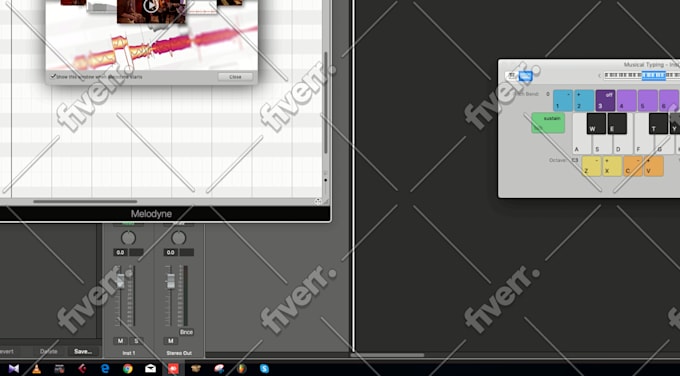Screen dimensions: 680x376
Task: Play white key G
Action: [664, 145]
